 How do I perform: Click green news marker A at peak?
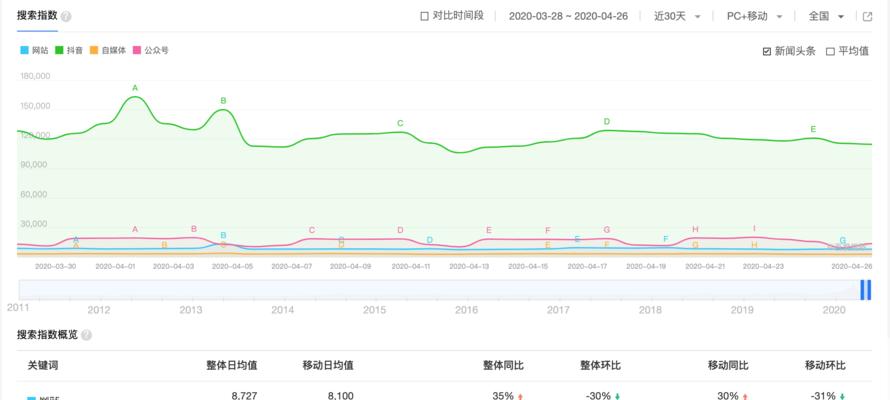tap(135, 88)
